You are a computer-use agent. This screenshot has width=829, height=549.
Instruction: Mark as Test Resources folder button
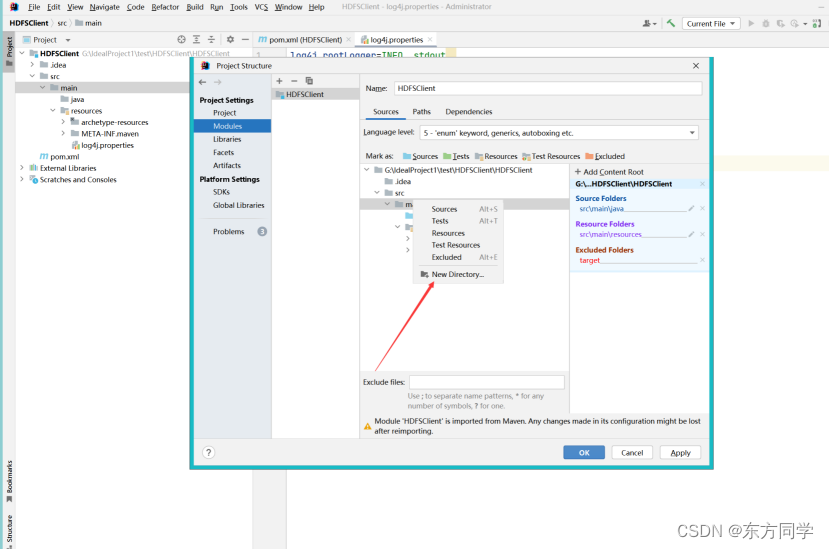[551, 156]
